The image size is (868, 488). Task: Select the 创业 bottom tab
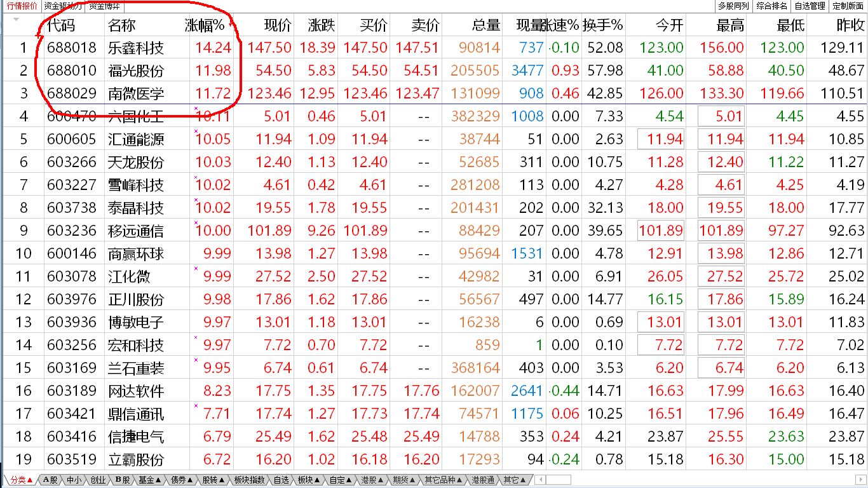click(x=98, y=480)
